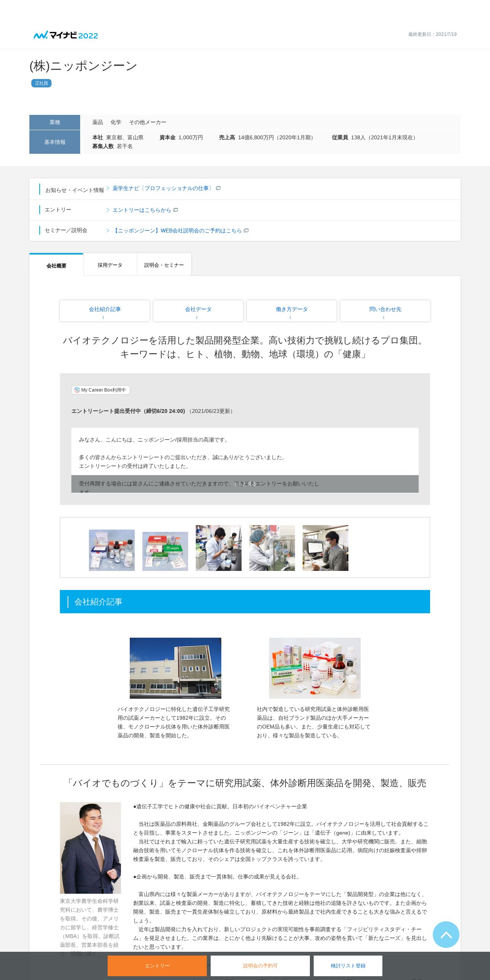The height and width of the screenshot is (980, 490).
Task: Click the scroll-to-top round arrow button
Action: click(x=446, y=935)
